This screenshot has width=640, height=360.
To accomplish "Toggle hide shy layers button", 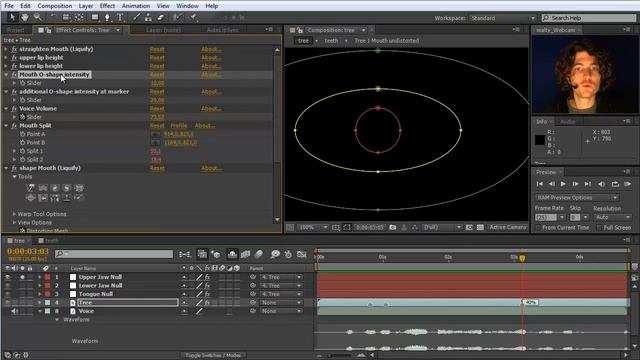I will point(232,254).
